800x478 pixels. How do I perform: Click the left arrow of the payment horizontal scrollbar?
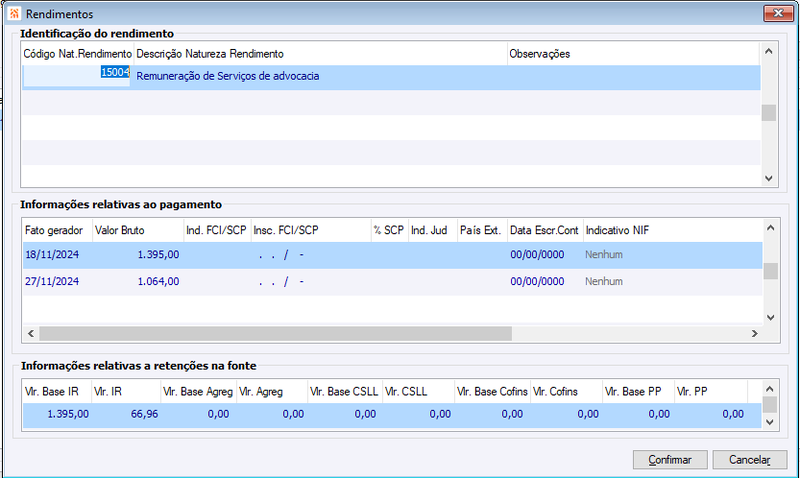31,334
